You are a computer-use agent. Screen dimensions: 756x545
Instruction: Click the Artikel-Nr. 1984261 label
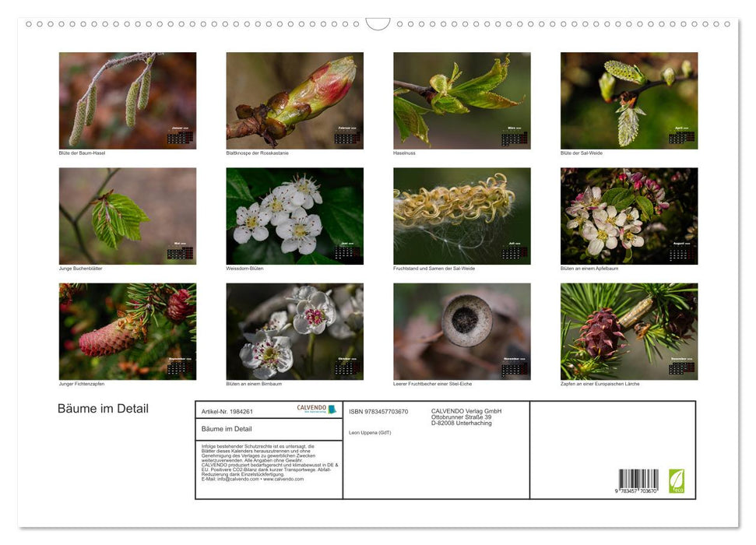pyautogui.click(x=227, y=411)
